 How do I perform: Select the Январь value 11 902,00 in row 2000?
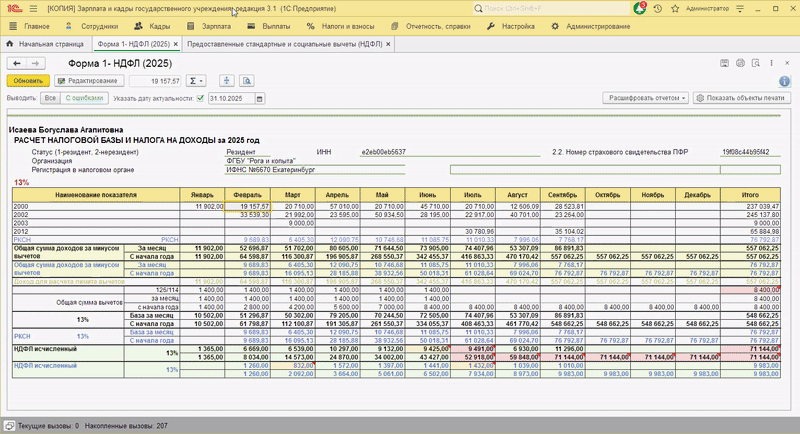202,207
